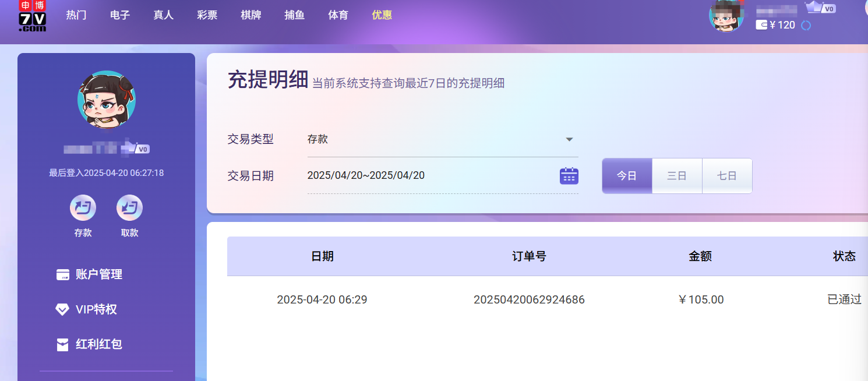
Task: Select the 今日 date range option
Action: (627, 176)
